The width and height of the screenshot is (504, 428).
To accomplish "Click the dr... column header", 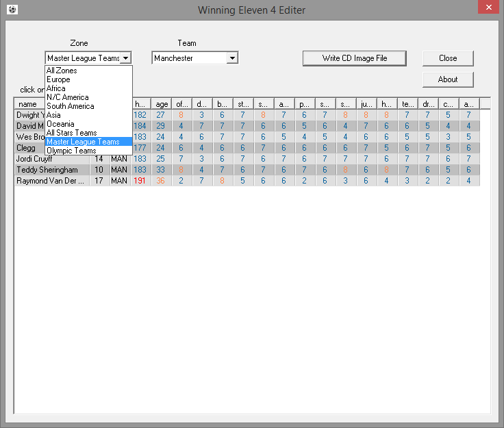I will pos(429,104).
